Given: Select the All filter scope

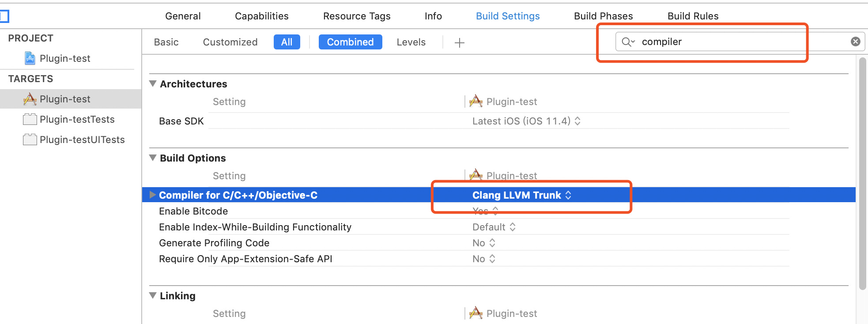Looking at the screenshot, I should coord(287,42).
